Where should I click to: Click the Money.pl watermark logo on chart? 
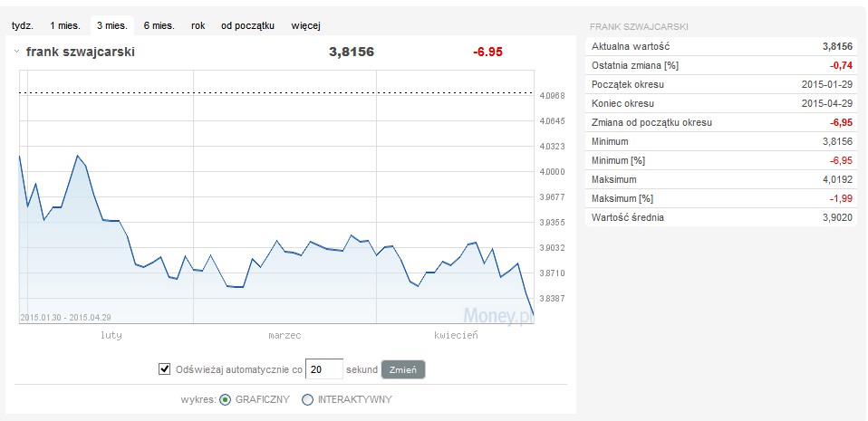[497, 314]
